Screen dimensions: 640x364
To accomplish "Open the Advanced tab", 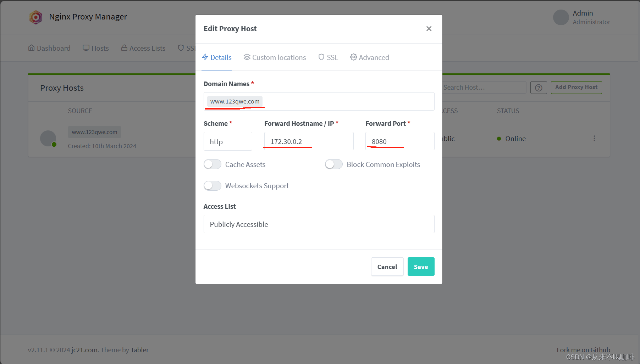I will (370, 57).
